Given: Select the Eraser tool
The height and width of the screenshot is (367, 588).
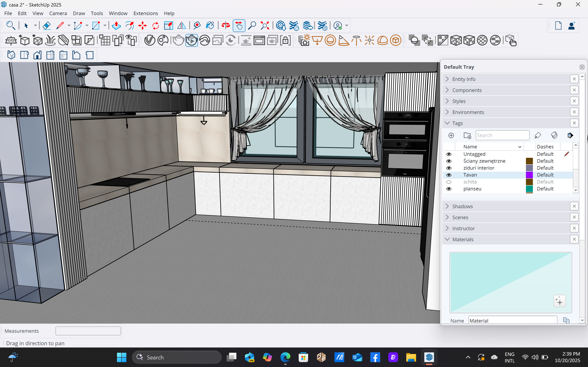Looking at the screenshot, I should click(46, 25).
